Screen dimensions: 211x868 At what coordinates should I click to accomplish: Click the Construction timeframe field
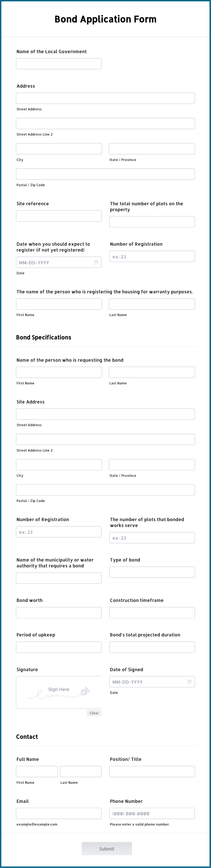(152, 613)
